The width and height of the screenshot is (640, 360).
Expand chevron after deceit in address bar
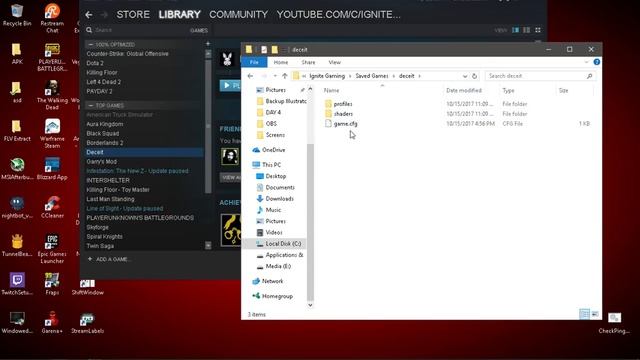pyautogui.click(x=419, y=76)
